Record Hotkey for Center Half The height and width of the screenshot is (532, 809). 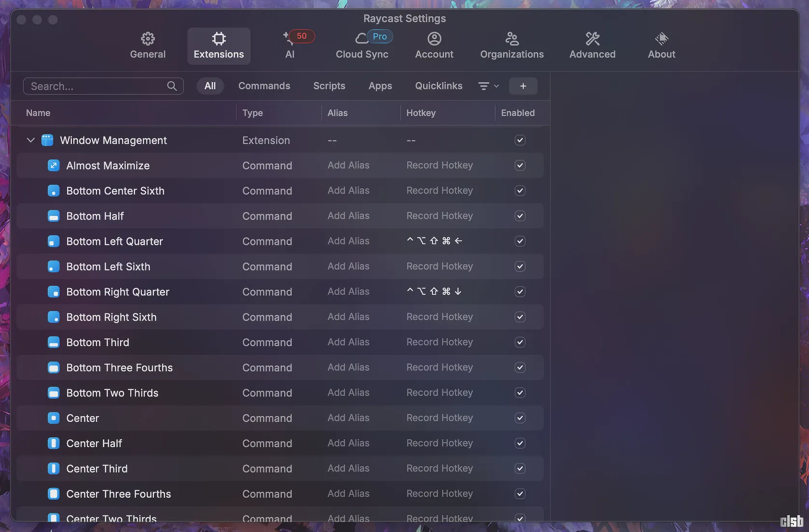point(440,443)
